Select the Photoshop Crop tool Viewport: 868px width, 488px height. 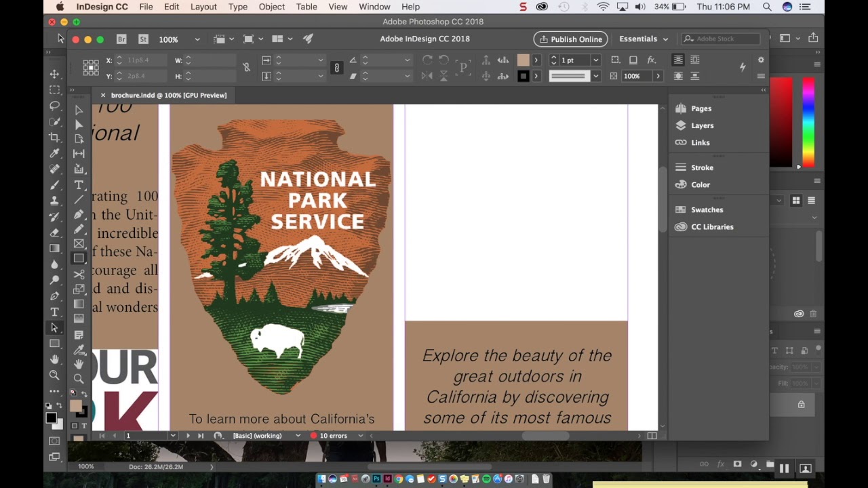pos(54,138)
